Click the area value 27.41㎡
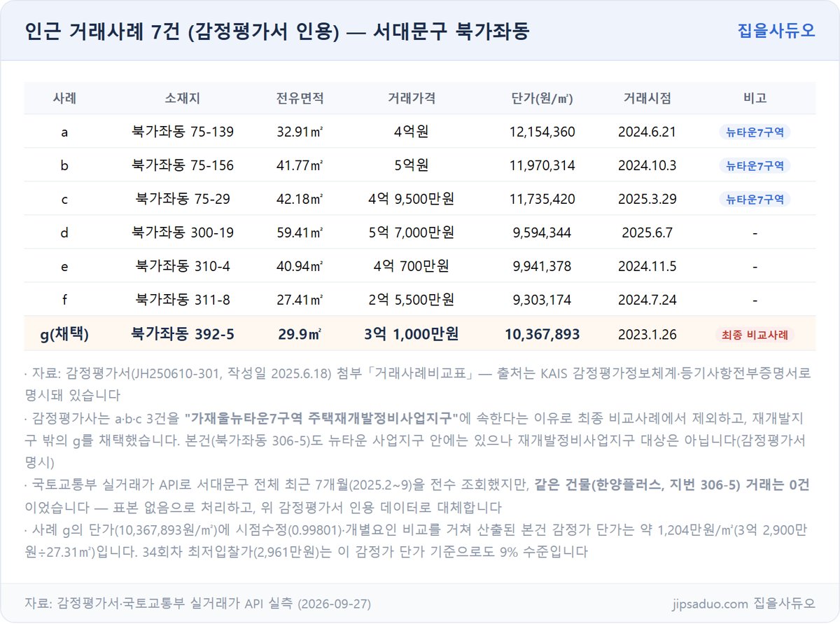This screenshot has height=624, width=840. [x=300, y=300]
